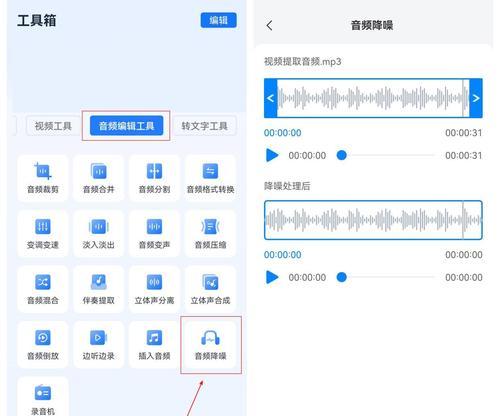Launch the 变调变速 pitch speed tool
The width and height of the screenshot is (500, 416).
(x=43, y=233)
